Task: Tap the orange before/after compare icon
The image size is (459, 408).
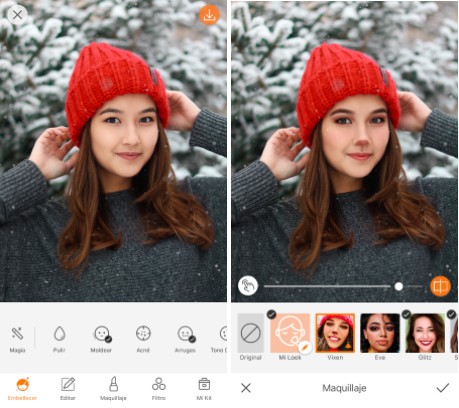Action: [440, 286]
